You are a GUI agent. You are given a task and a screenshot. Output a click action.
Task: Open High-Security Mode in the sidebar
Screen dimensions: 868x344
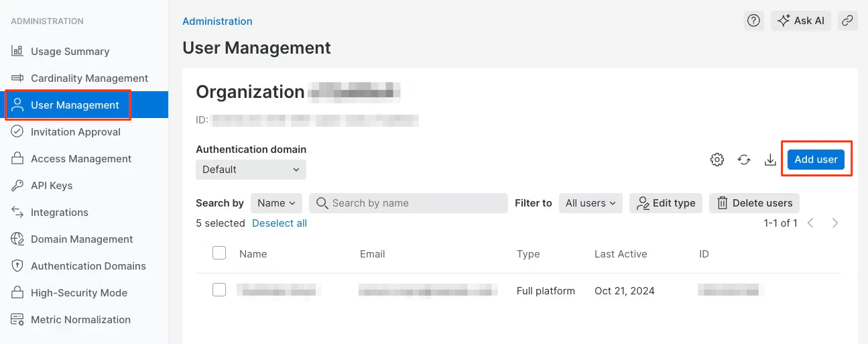[84, 292]
